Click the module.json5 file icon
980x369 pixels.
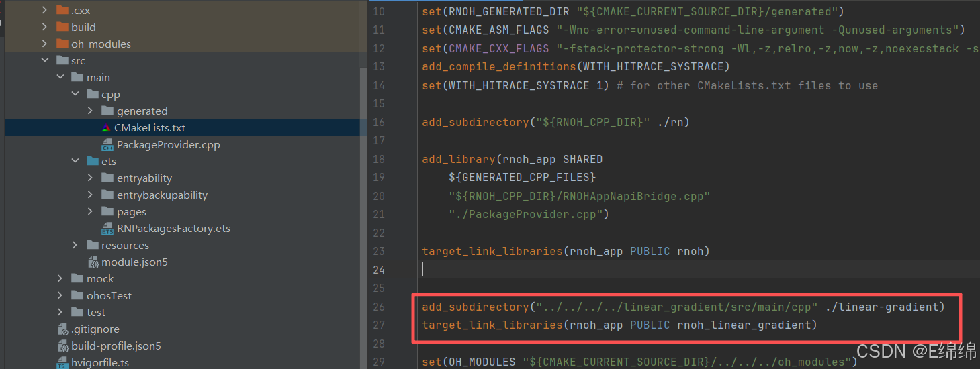(93, 262)
